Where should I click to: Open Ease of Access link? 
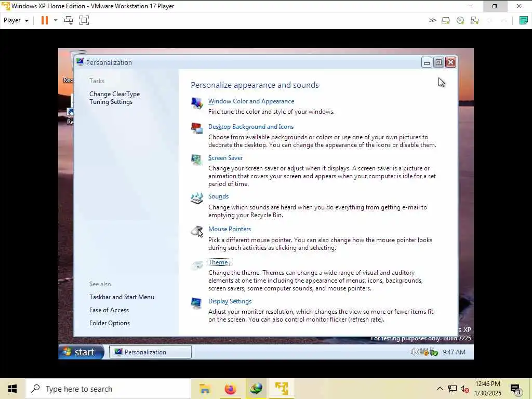109,310
